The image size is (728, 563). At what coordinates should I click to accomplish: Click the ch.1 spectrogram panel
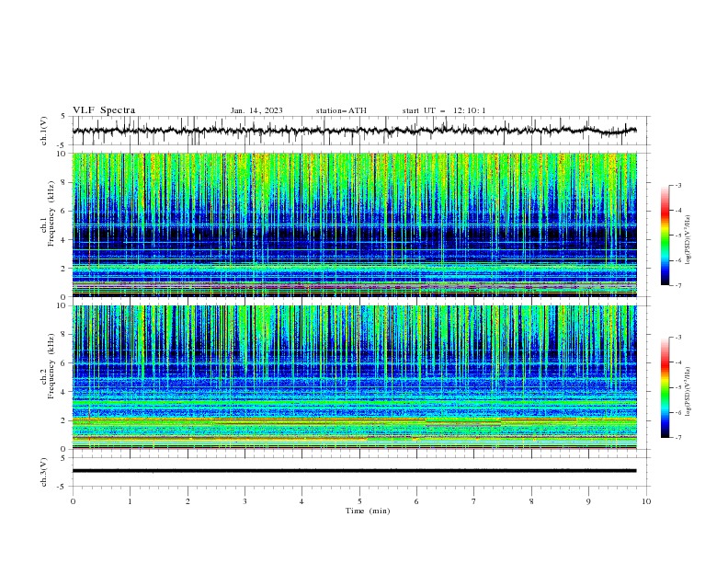click(354, 224)
